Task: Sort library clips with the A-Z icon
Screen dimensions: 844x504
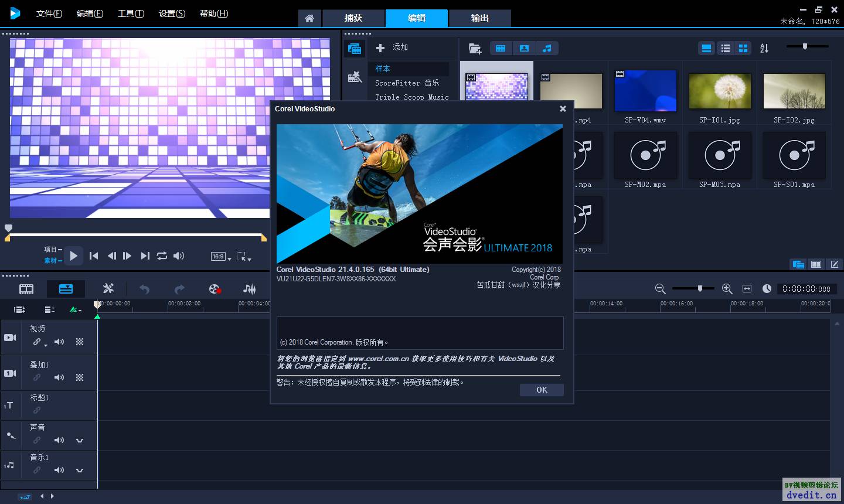Action: tap(764, 49)
